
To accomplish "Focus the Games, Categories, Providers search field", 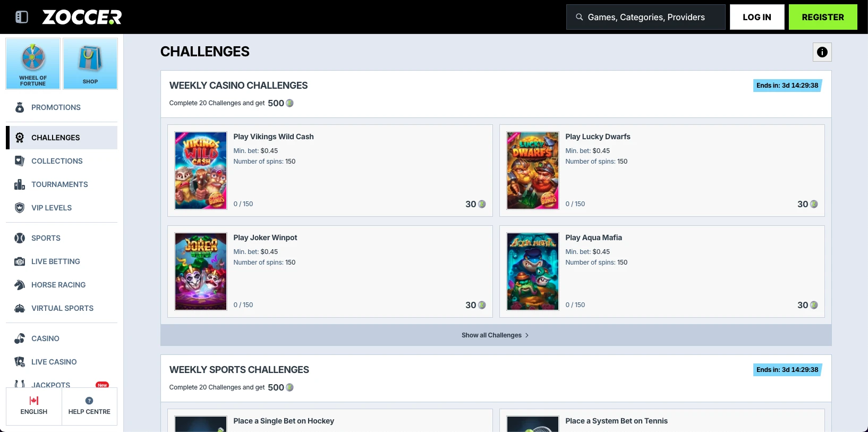I will pos(646,17).
